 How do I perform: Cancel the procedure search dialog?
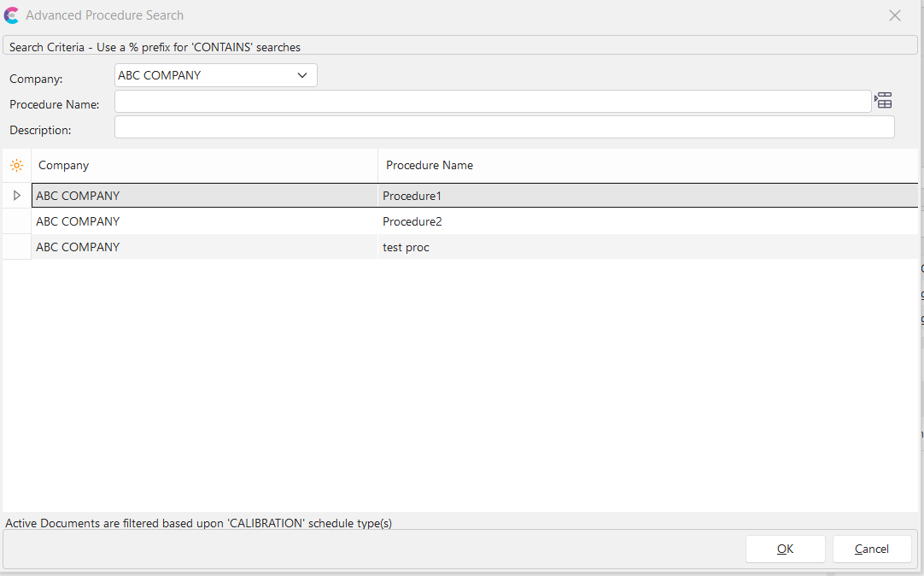[x=871, y=549]
